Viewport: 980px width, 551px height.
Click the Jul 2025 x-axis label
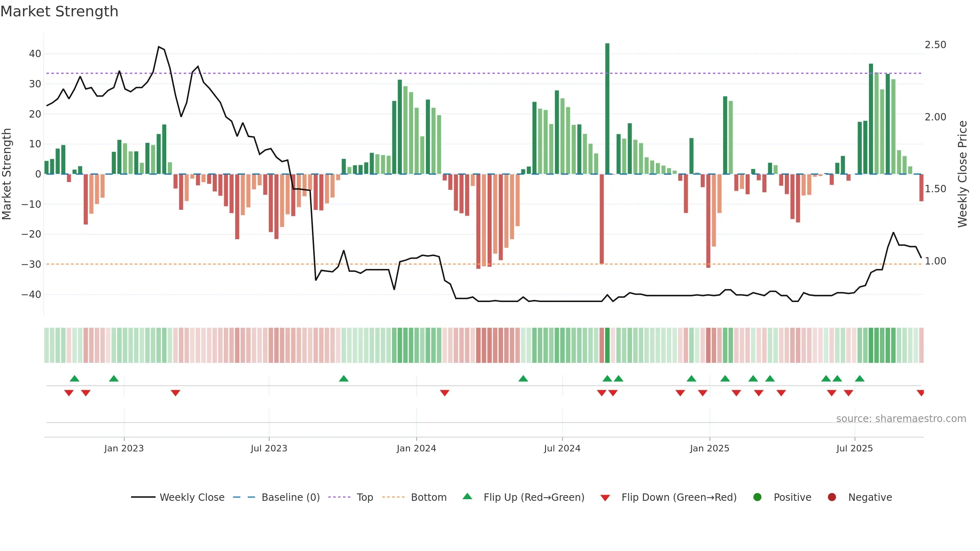pos(855,448)
